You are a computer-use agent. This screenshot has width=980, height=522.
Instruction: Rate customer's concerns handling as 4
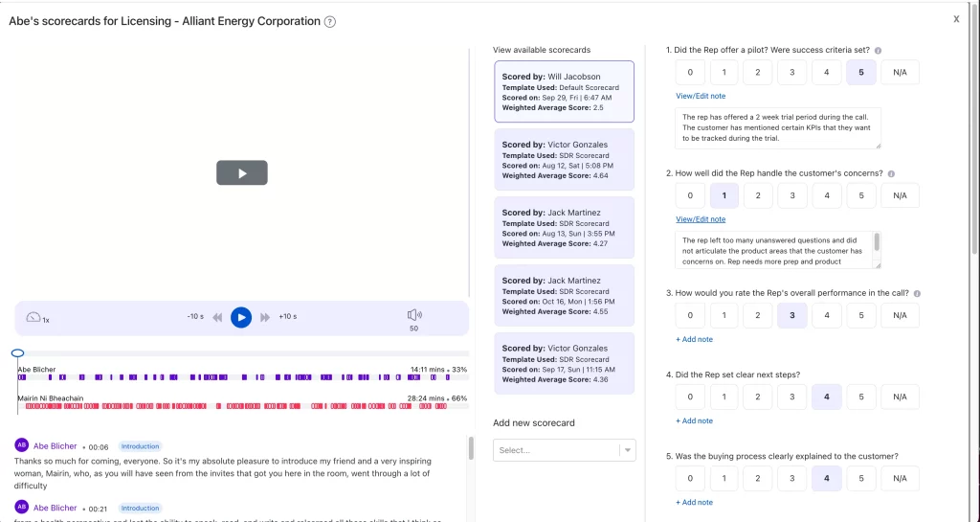[826, 195]
